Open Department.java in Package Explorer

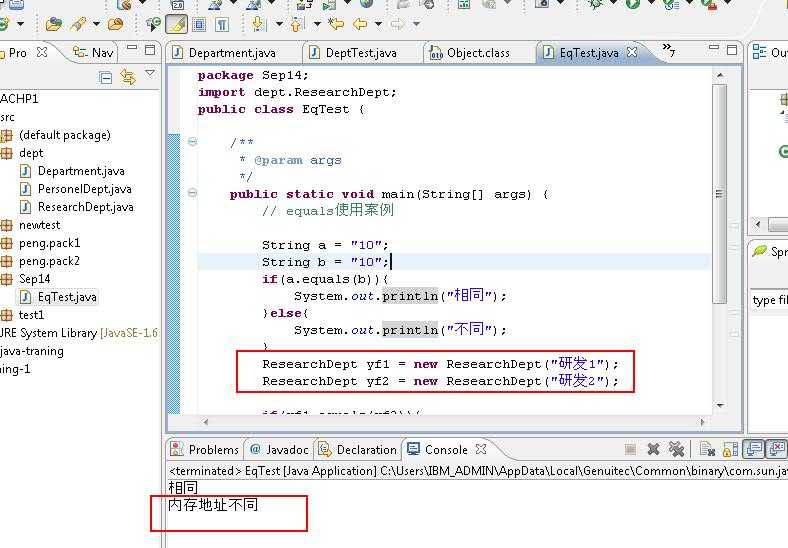[81, 171]
